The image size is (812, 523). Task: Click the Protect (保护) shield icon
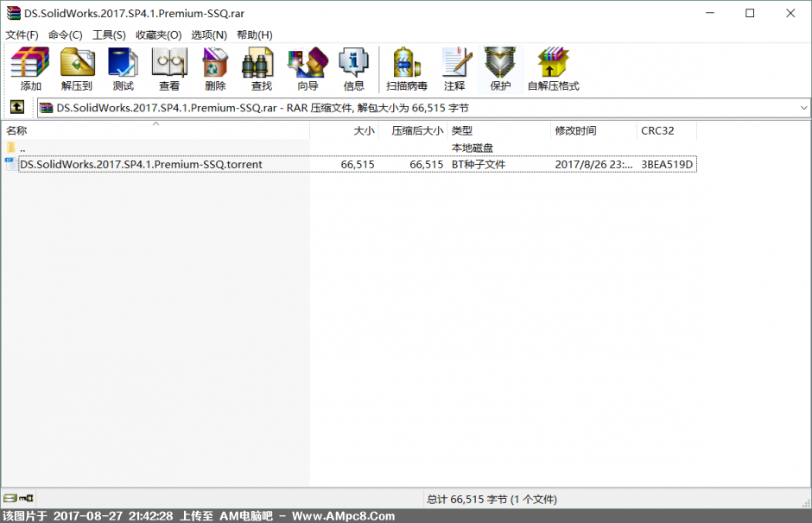(x=500, y=69)
